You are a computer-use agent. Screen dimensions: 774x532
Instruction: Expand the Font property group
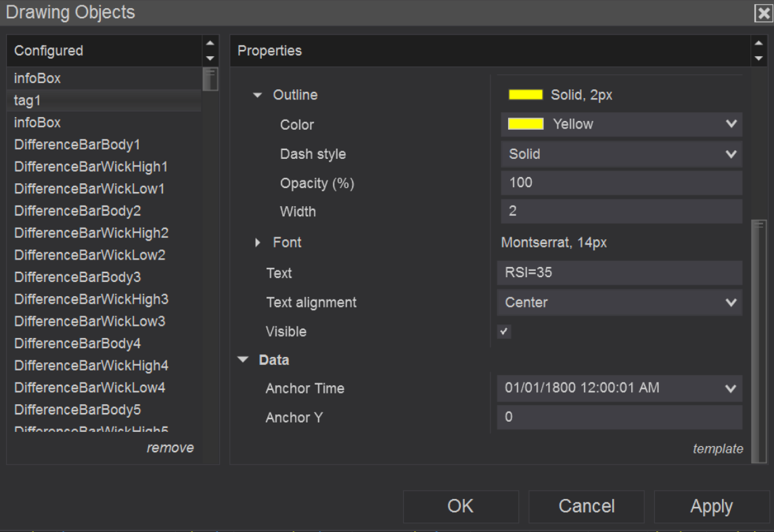pos(257,243)
